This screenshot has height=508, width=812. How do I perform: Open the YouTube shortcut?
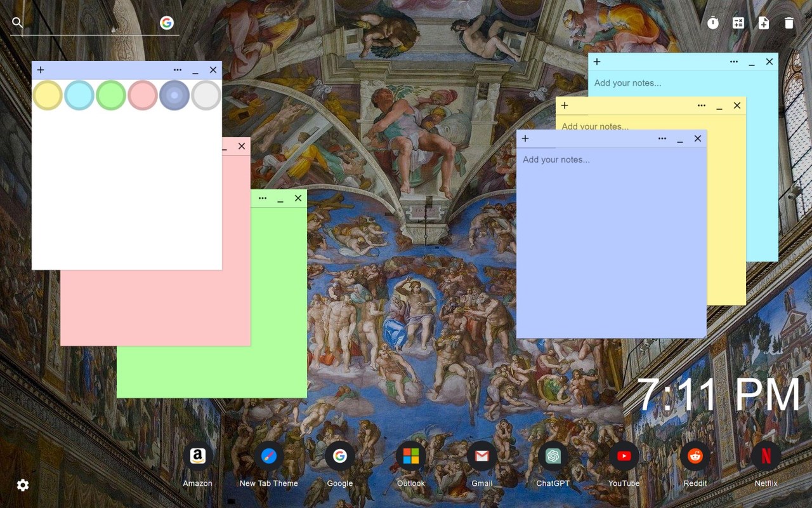click(x=624, y=456)
